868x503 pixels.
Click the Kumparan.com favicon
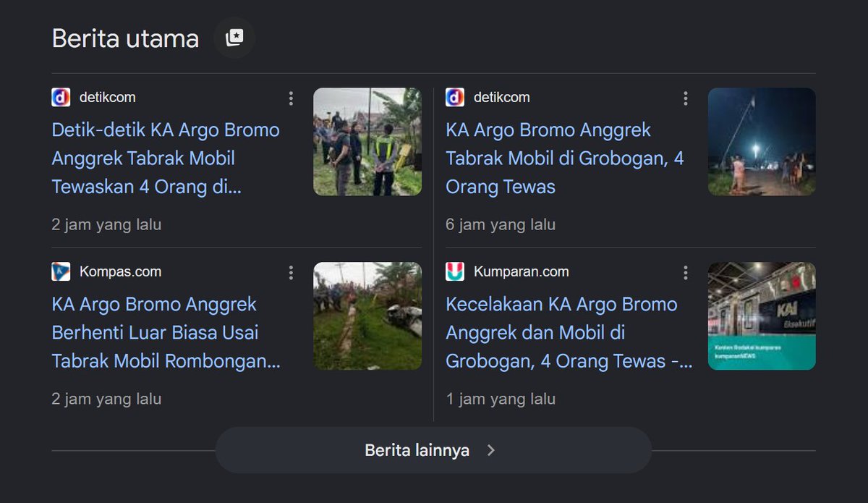455,272
